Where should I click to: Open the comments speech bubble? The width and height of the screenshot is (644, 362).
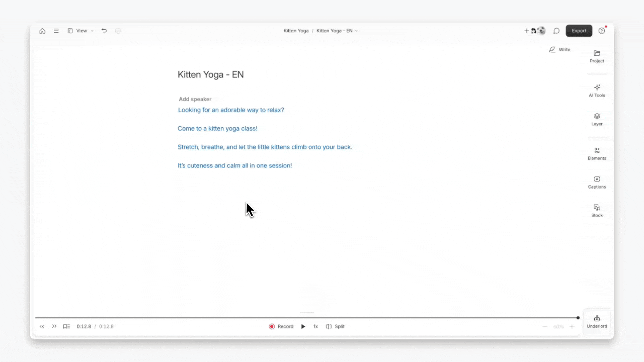pyautogui.click(x=556, y=31)
